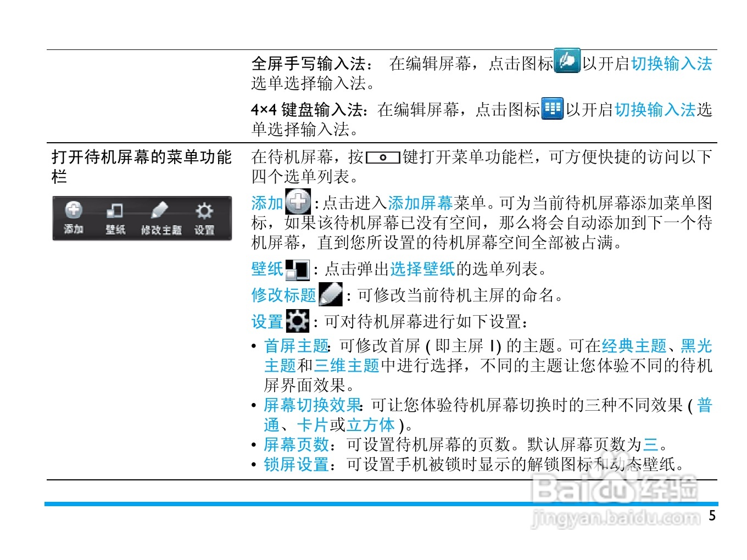Image resolution: width=747 pixels, height=560 pixels.
Task: Click the 三维主题 blue link
Action: (347, 366)
